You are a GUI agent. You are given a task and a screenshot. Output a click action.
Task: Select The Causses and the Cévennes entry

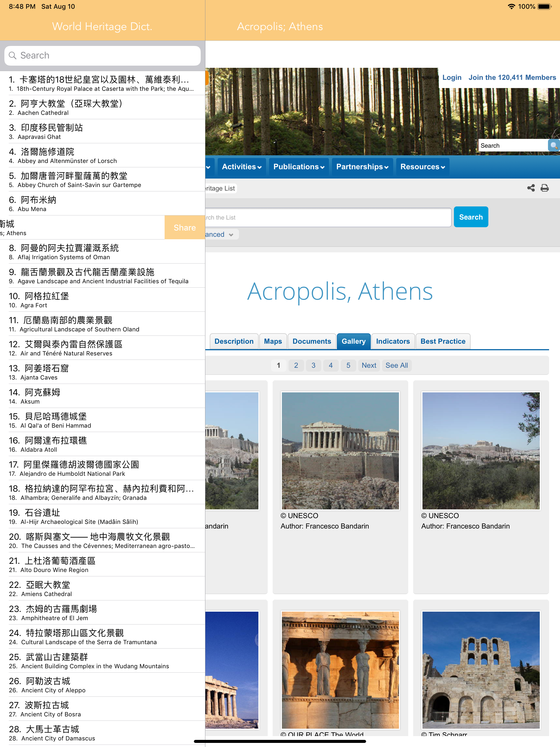(102, 540)
